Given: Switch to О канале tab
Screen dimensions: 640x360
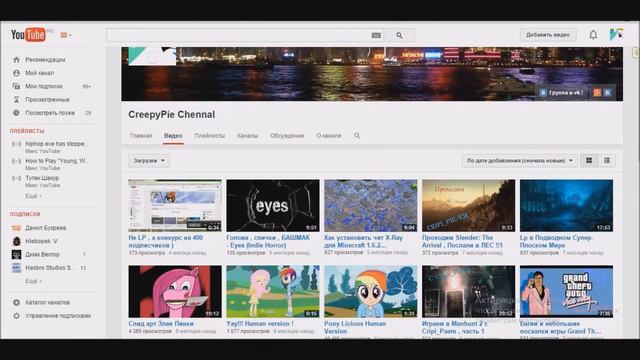Looking at the screenshot, I should pyautogui.click(x=329, y=136).
